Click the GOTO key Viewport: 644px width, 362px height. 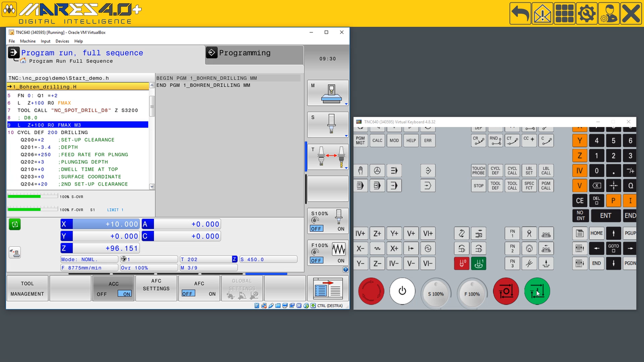tap(613, 248)
